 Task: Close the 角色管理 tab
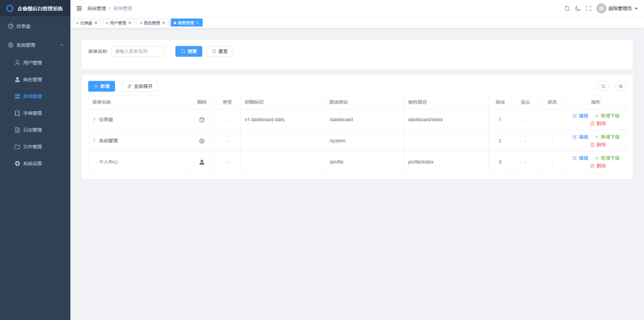pos(163,23)
